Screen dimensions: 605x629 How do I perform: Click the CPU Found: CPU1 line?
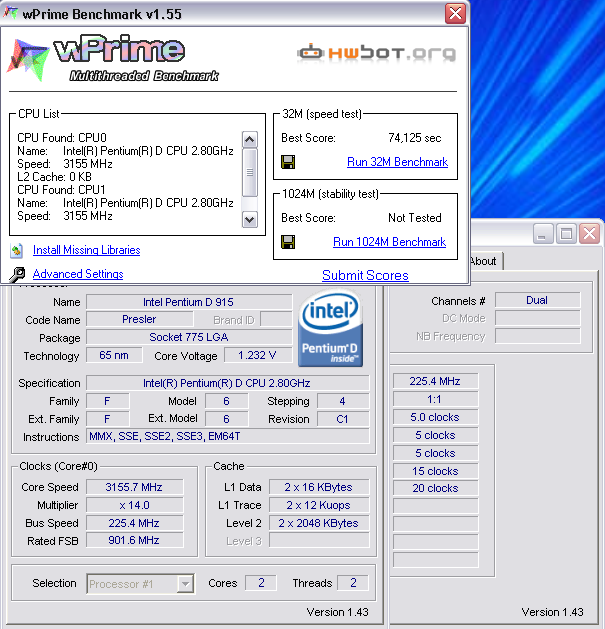(61, 190)
